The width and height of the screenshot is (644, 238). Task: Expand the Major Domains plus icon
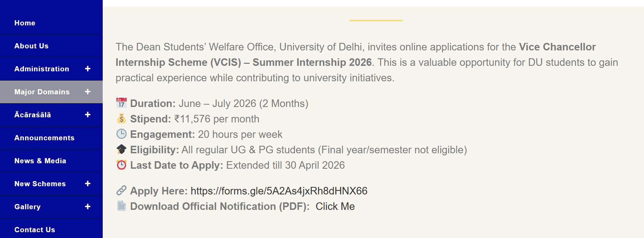pyautogui.click(x=88, y=92)
